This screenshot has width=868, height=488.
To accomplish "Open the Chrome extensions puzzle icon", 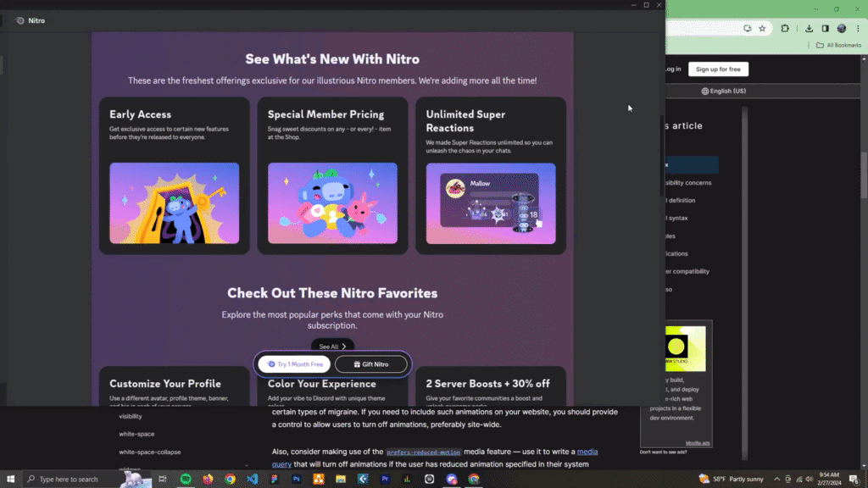I will click(785, 28).
